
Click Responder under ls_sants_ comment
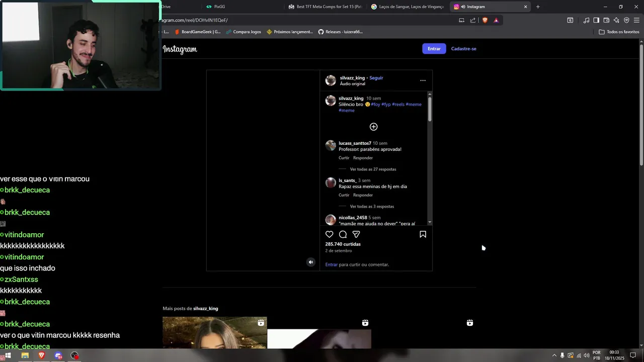coord(363,195)
